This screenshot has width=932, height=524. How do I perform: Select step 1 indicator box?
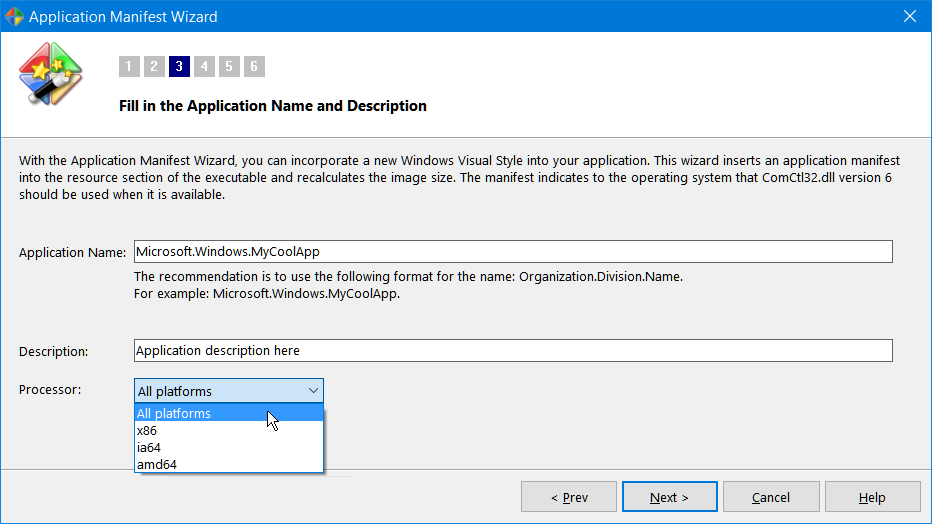tap(129, 67)
